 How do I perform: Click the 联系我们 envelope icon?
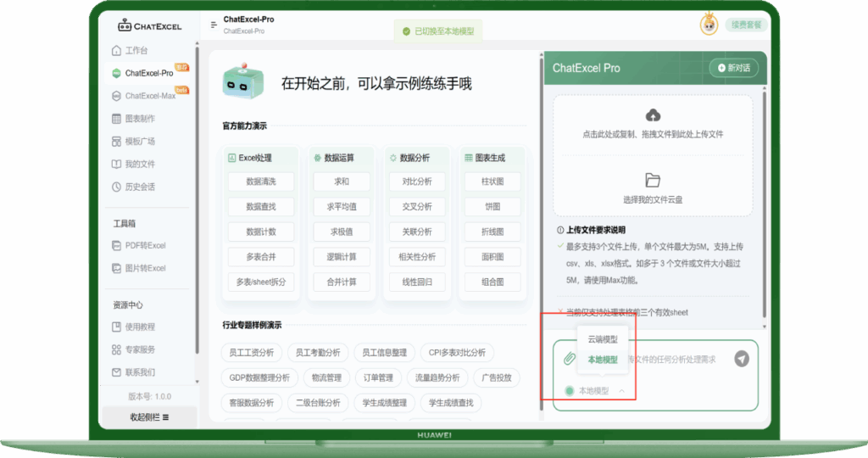pyautogui.click(x=116, y=372)
